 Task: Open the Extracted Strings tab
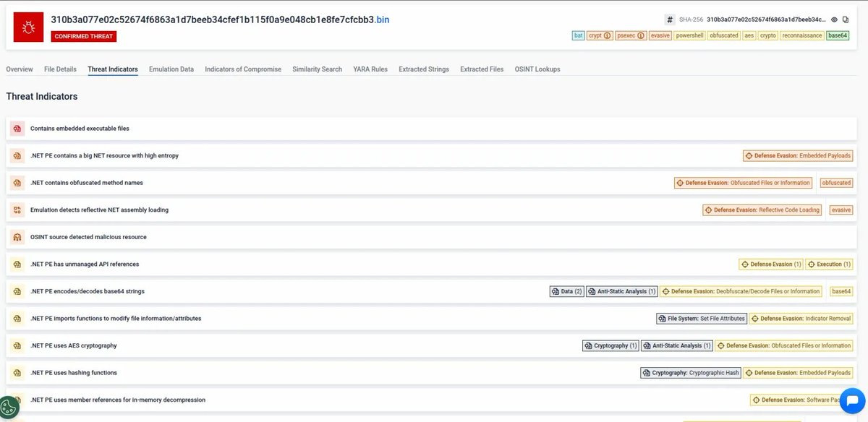pyautogui.click(x=424, y=69)
